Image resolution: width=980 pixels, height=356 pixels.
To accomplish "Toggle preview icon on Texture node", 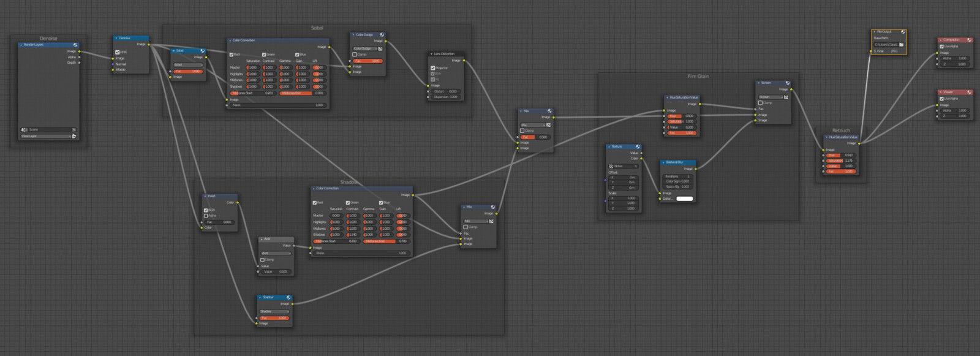I will click(x=638, y=147).
